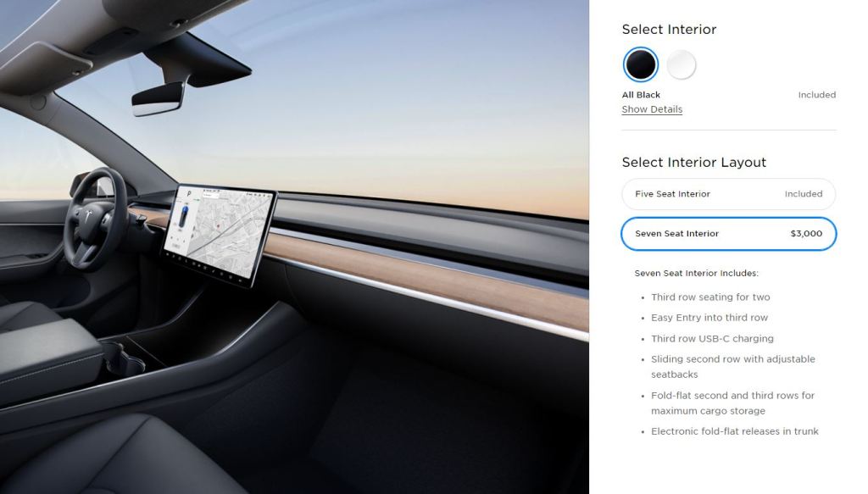Click the blue car icon on touchscreen
The height and width of the screenshot is (494, 868).
tap(183, 216)
